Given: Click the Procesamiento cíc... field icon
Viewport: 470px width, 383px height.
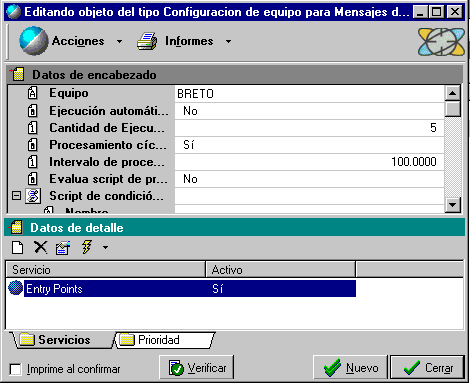Looking at the screenshot, I should 32,145.
